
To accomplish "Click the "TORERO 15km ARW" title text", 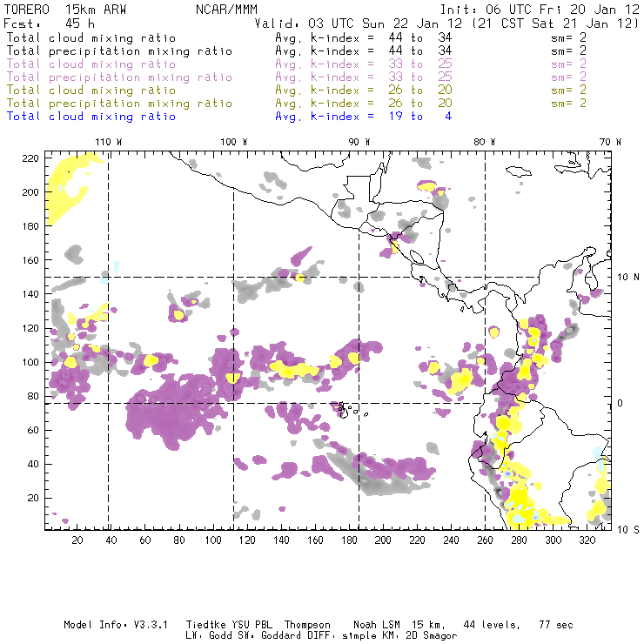I will [65, 10].
